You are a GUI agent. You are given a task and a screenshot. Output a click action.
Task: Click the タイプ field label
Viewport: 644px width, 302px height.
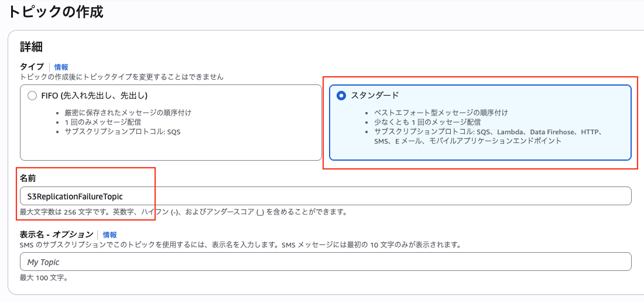32,67
